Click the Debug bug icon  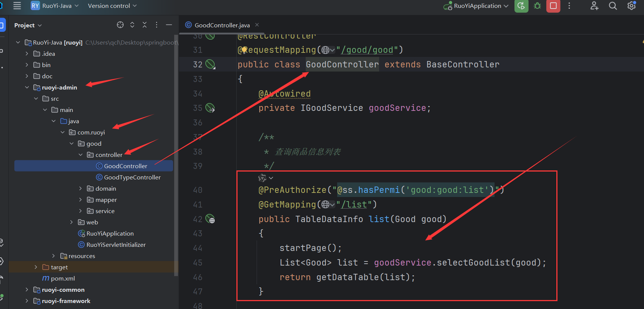(537, 6)
